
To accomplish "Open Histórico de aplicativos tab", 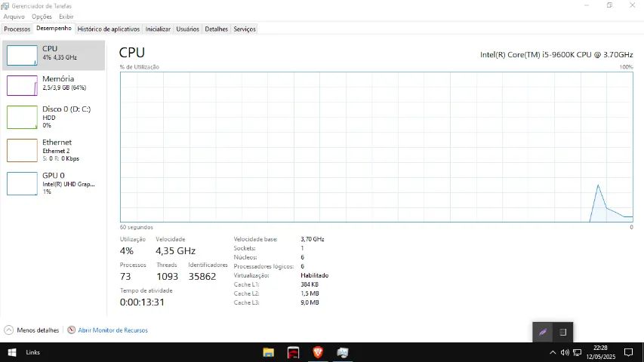I will (109, 29).
